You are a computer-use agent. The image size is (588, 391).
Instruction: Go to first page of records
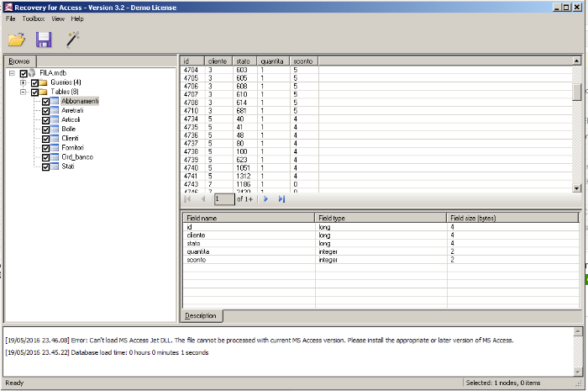187,199
